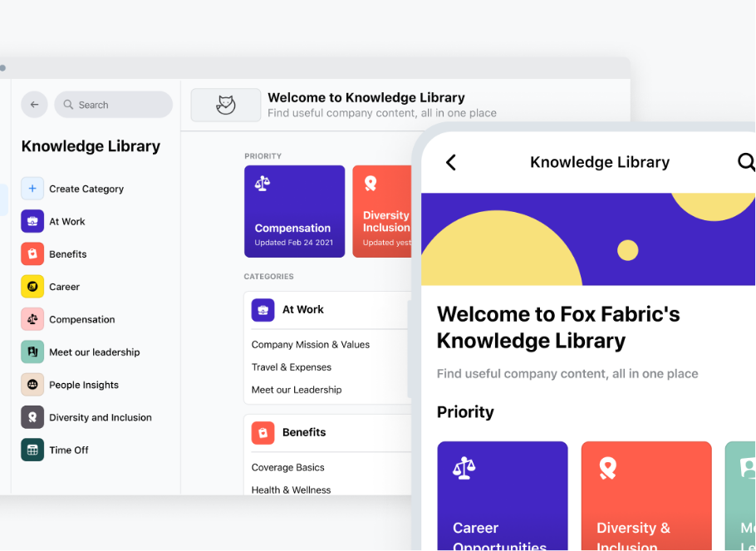756x551 pixels.
Task: Click the Benefits icon in Categories
Action: click(x=263, y=433)
